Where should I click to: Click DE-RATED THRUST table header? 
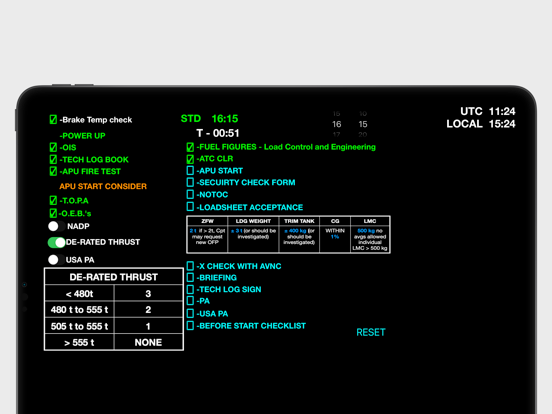point(114,277)
